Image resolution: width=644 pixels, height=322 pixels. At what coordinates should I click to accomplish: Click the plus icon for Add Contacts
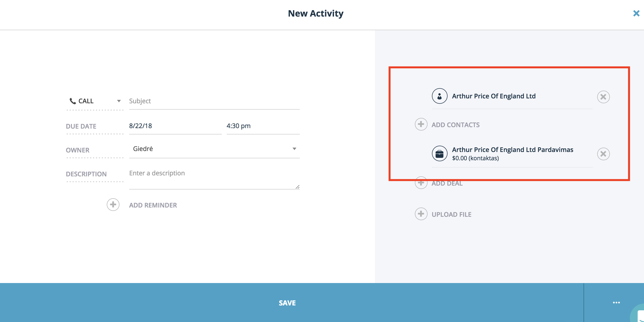click(421, 124)
